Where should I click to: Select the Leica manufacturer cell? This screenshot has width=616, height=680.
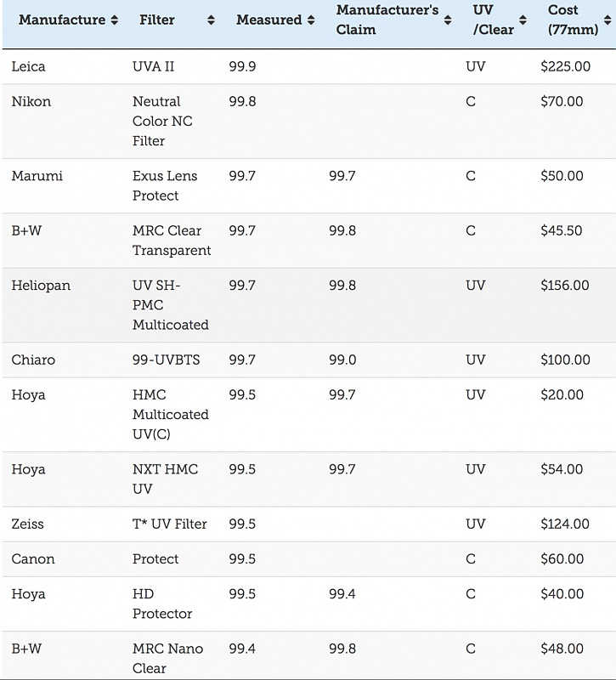[x=29, y=66]
